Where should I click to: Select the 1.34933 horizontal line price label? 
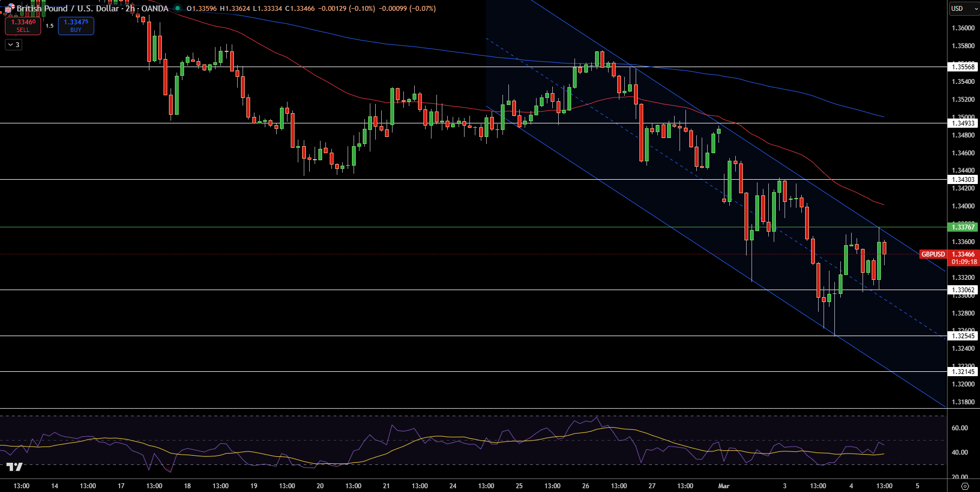pos(963,123)
